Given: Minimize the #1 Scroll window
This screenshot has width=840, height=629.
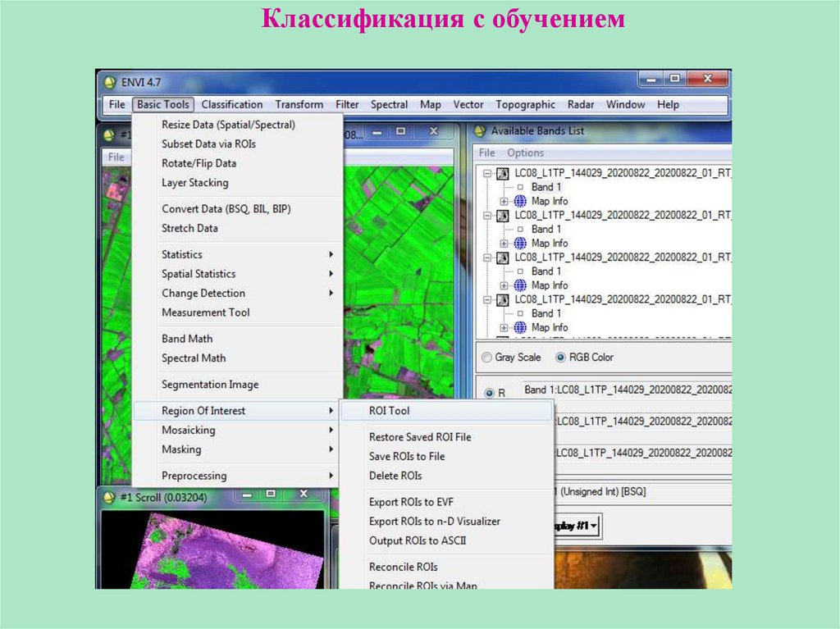Looking at the screenshot, I should click(247, 495).
